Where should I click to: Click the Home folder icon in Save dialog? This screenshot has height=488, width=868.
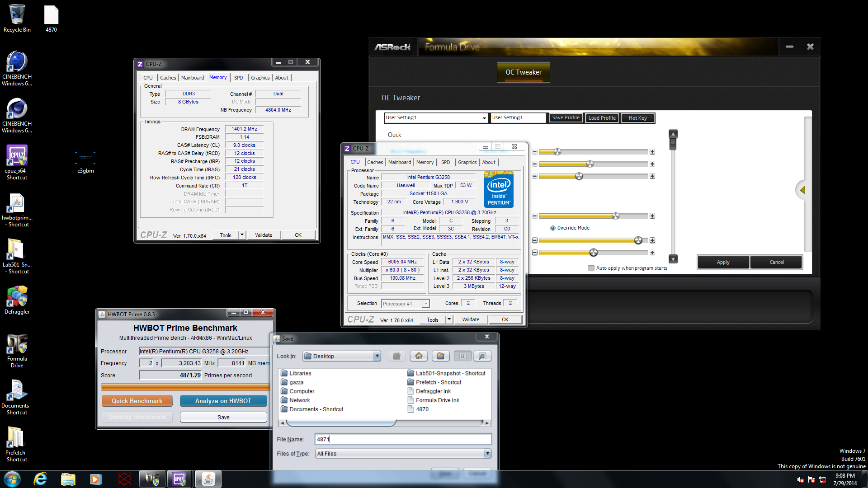(419, 356)
